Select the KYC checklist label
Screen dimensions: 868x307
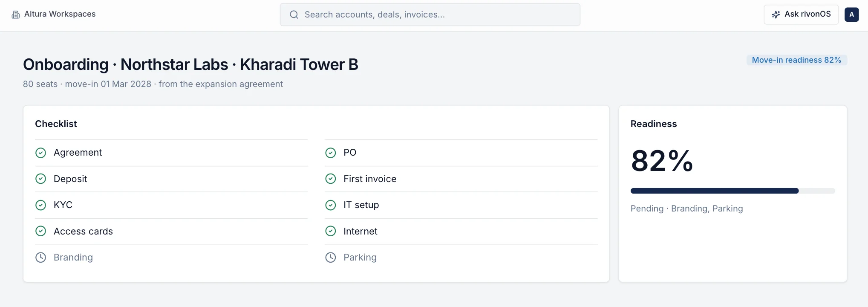click(x=63, y=205)
